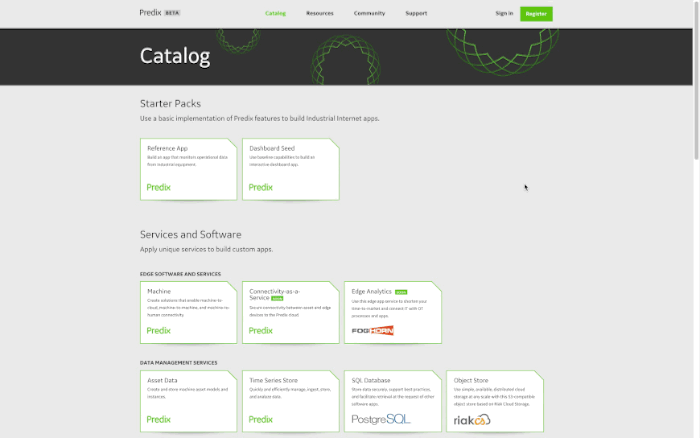Click 'Apply unique services to build custom apps.'
The height and width of the screenshot is (438, 700).
pos(206,250)
